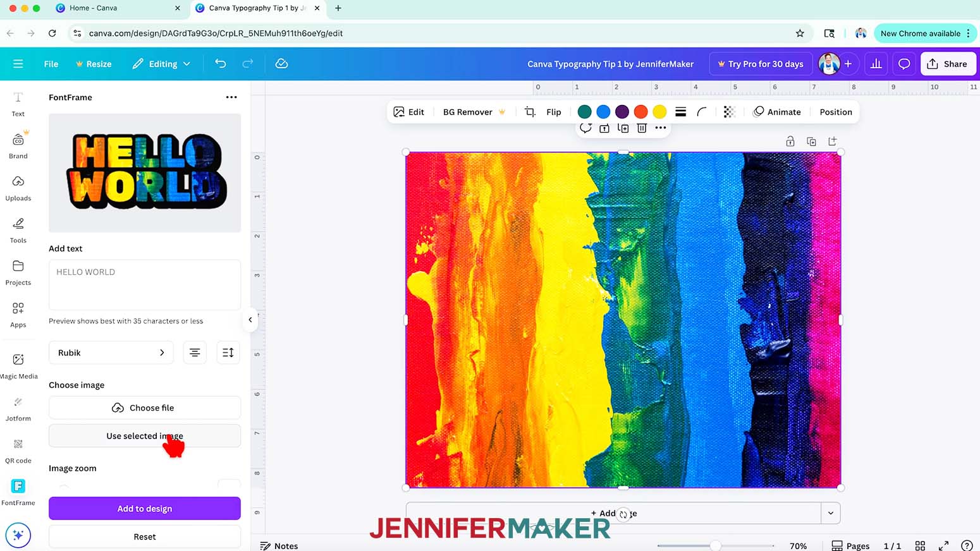Image resolution: width=980 pixels, height=551 pixels.
Task: Open the grid view icon
Action: 921,546
